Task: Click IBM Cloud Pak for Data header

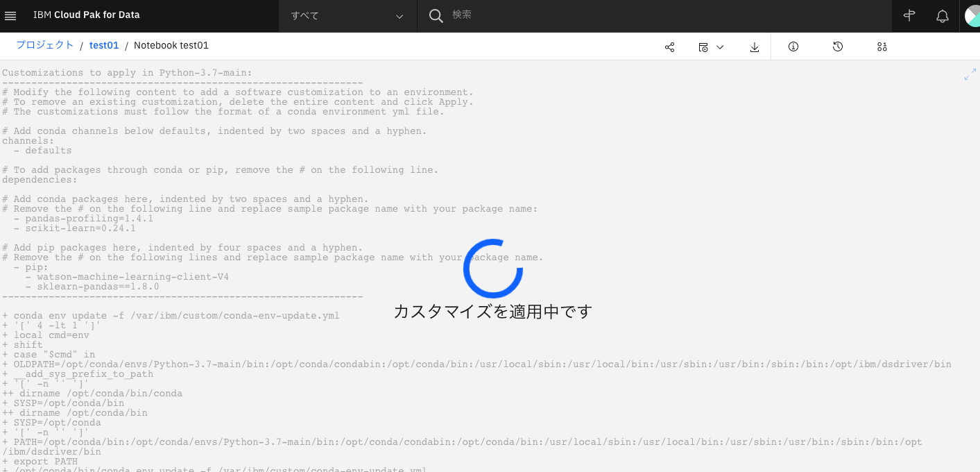Action: point(87,14)
